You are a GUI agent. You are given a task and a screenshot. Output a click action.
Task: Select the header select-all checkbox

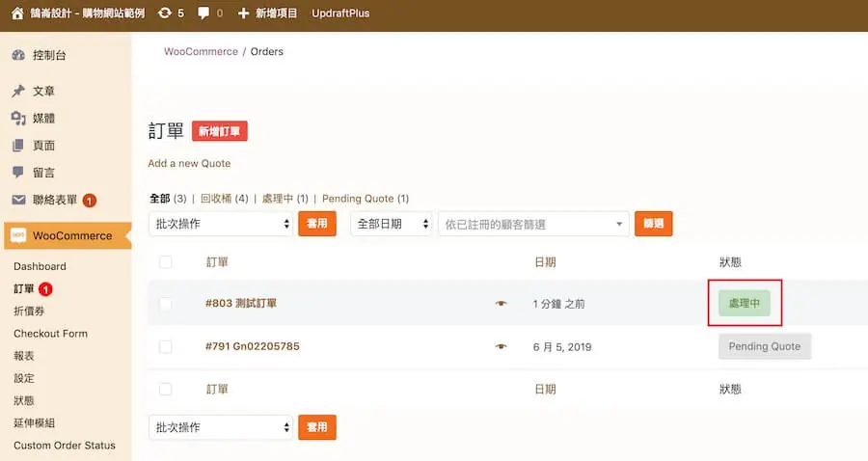(166, 261)
